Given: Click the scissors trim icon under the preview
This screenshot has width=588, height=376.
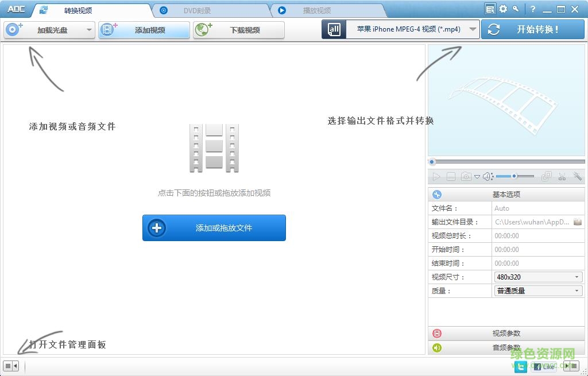Looking at the screenshot, I should [x=562, y=176].
